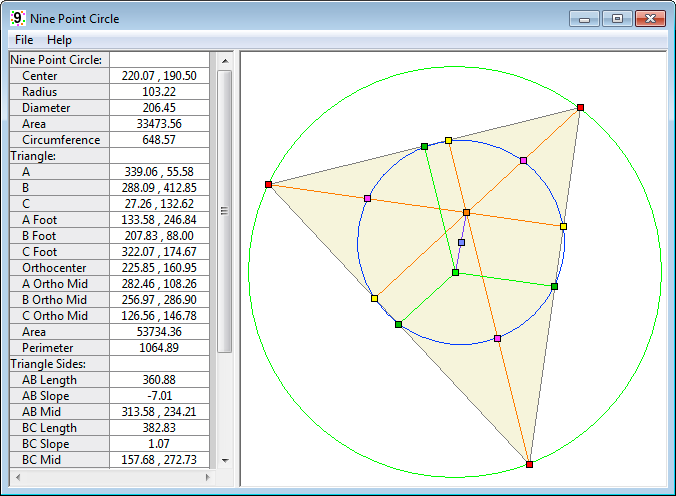Select the yellow C Foot point
Viewport: 676px width, 496px height.
[563, 226]
